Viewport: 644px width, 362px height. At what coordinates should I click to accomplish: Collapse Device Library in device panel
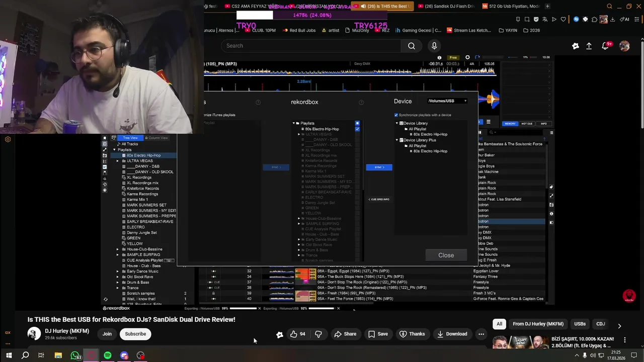[x=396, y=123]
